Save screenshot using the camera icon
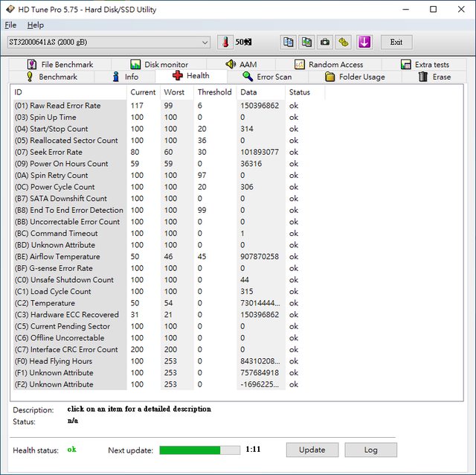 [x=325, y=42]
